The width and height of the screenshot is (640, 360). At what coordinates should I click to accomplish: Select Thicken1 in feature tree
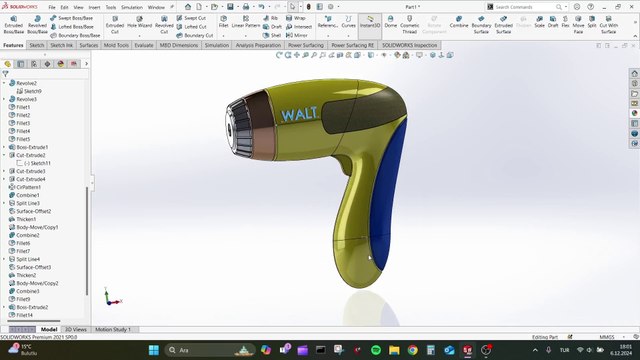(x=22, y=219)
